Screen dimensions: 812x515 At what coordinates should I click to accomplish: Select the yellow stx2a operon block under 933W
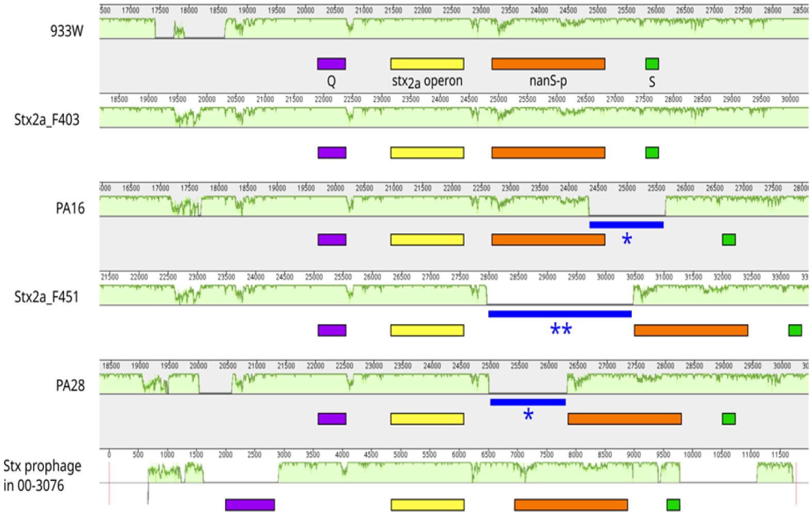tap(427, 64)
